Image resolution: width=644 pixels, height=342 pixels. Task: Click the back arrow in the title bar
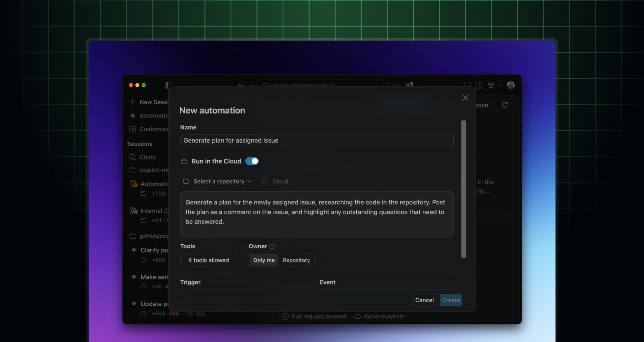tap(240, 85)
